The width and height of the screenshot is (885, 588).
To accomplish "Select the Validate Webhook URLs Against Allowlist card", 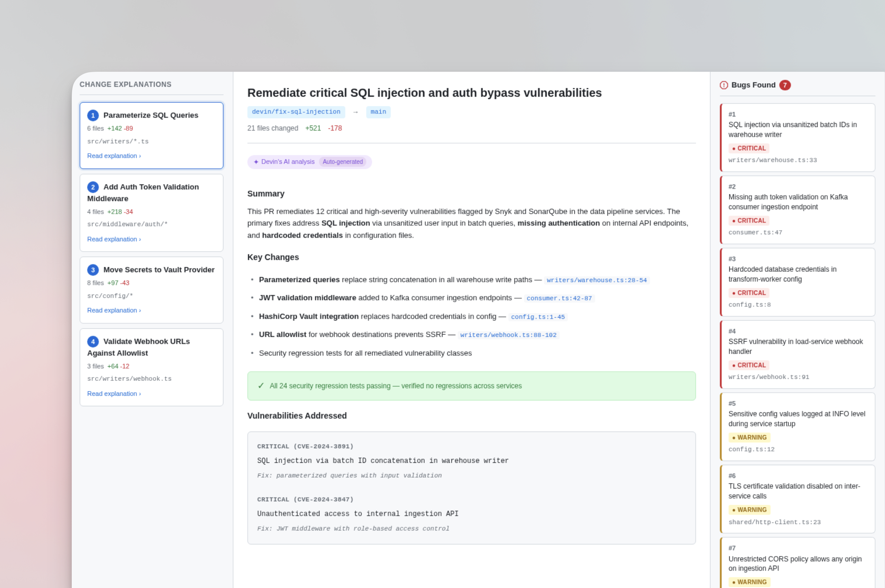I will [151, 367].
